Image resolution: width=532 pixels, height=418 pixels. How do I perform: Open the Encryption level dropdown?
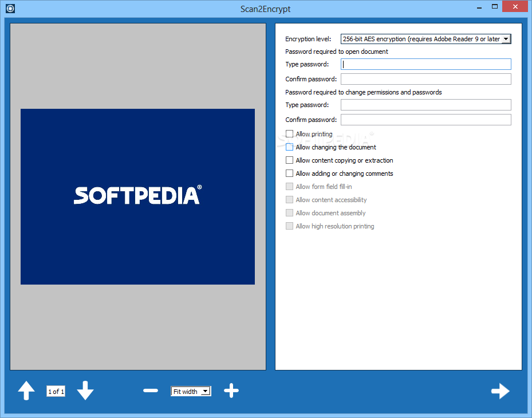[x=426, y=39]
